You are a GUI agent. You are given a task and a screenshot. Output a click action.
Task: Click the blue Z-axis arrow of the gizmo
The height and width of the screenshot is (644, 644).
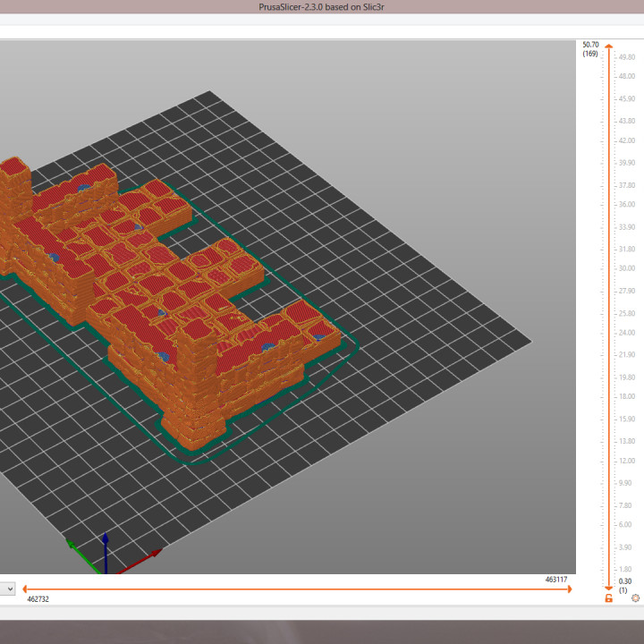pos(106,543)
